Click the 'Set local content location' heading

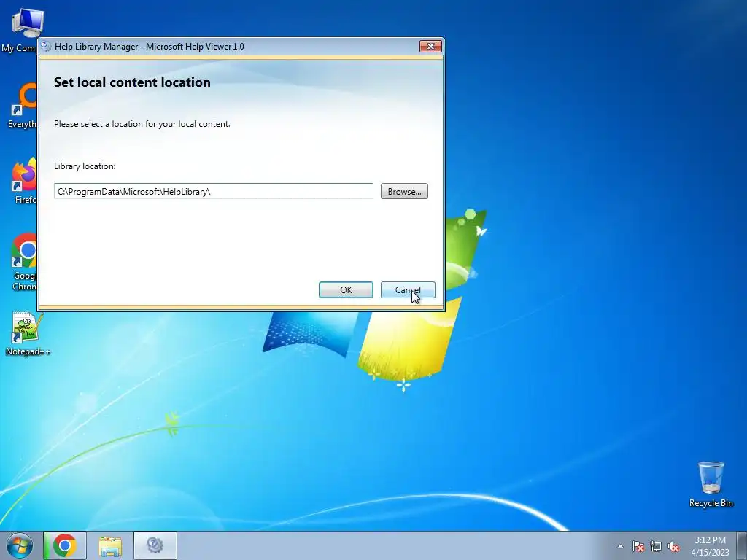click(x=132, y=82)
